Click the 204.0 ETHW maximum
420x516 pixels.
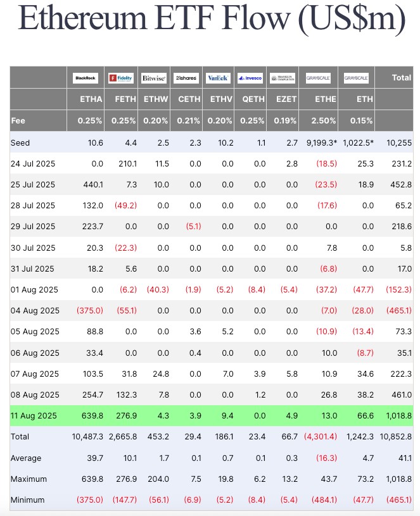tap(158, 479)
